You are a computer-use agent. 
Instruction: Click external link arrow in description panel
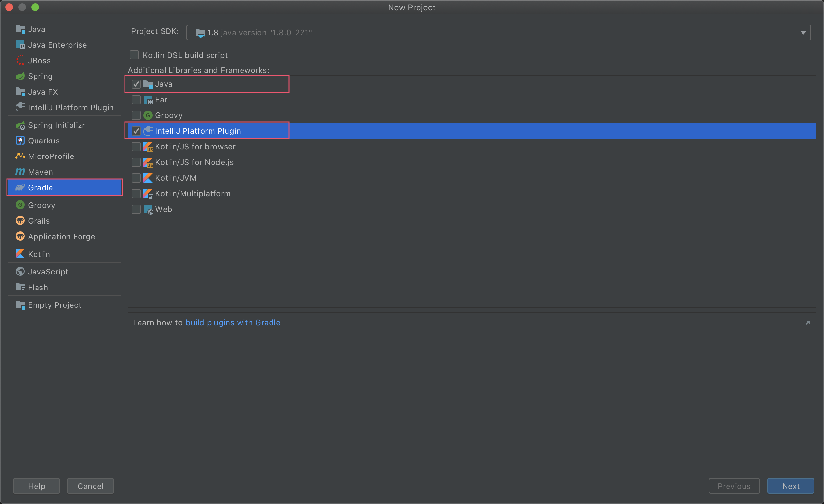coord(807,323)
